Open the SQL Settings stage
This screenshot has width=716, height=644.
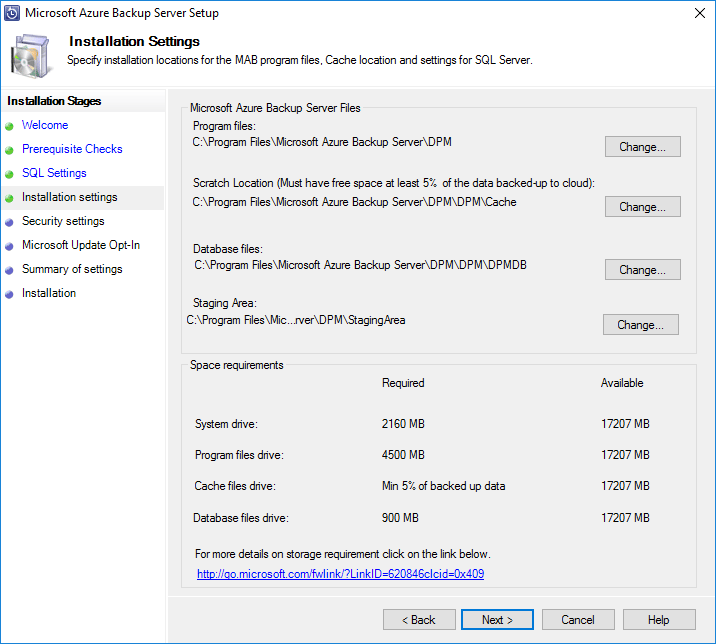(54, 173)
